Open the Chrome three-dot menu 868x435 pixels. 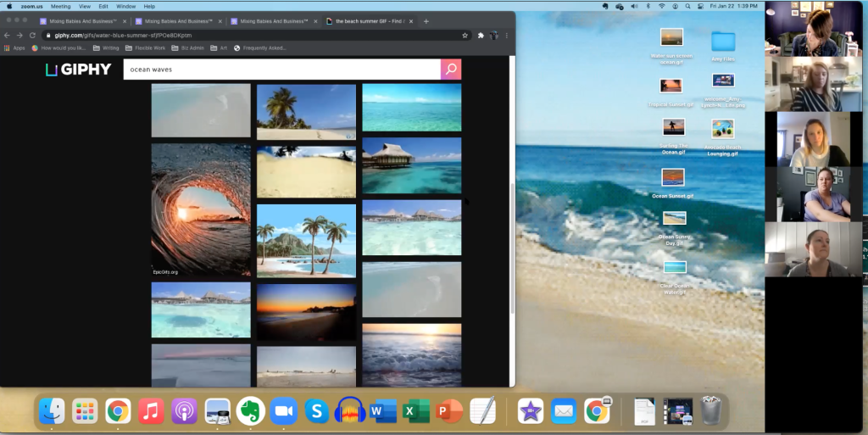507,36
